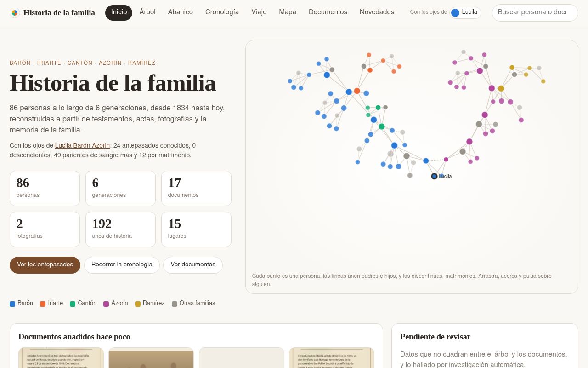The height and width of the screenshot is (368, 588).
Task: Open the 6 generaciones stat card
Action: point(120,188)
